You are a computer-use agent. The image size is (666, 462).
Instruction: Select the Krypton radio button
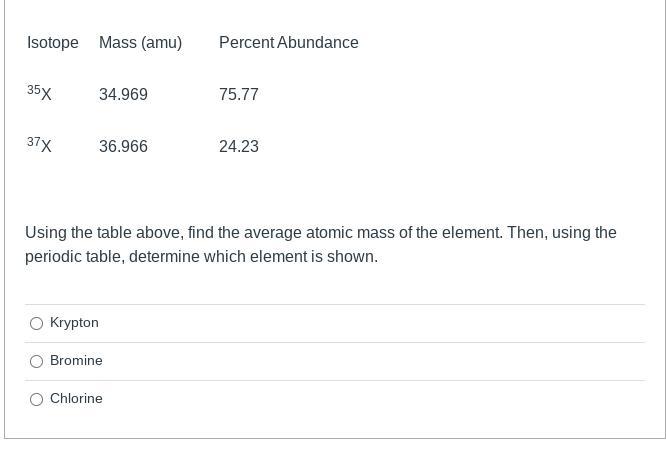coord(37,323)
